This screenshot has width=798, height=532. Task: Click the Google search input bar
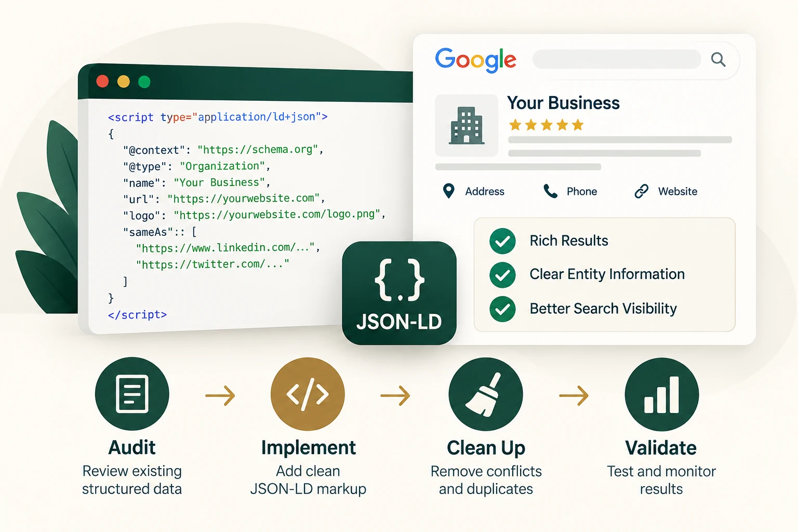click(x=617, y=59)
